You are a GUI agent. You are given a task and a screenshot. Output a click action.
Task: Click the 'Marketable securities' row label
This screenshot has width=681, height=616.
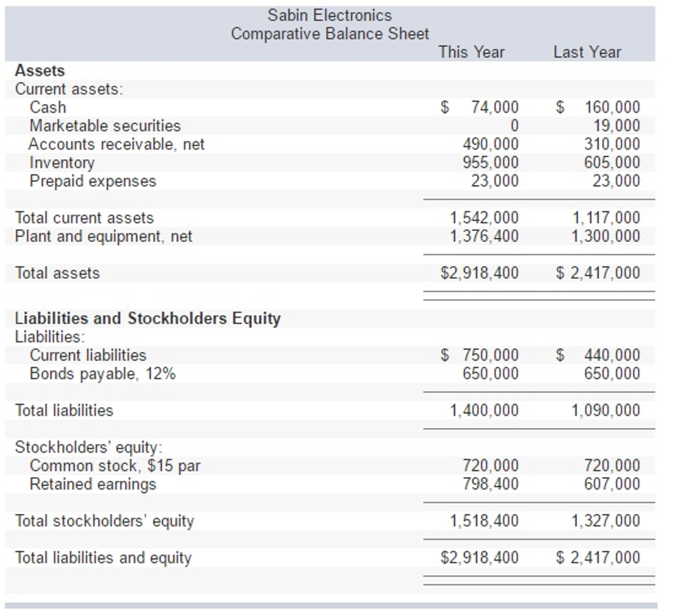pos(105,126)
